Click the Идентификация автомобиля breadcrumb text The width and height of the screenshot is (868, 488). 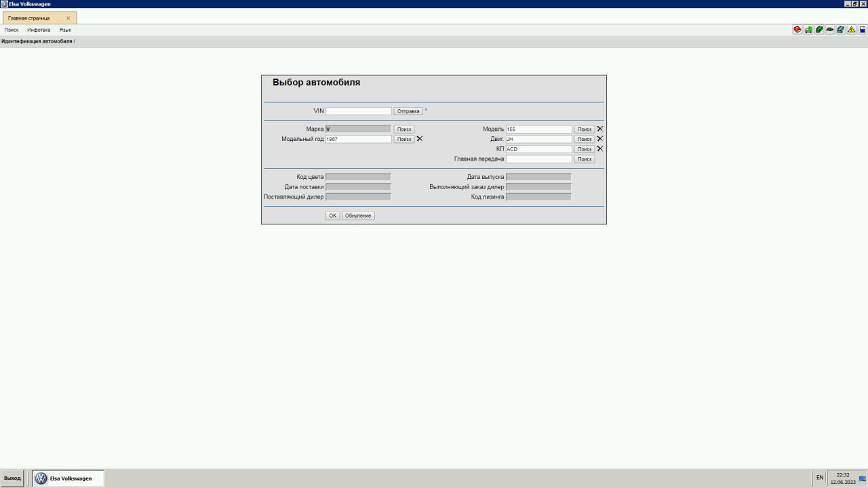click(37, 41)
